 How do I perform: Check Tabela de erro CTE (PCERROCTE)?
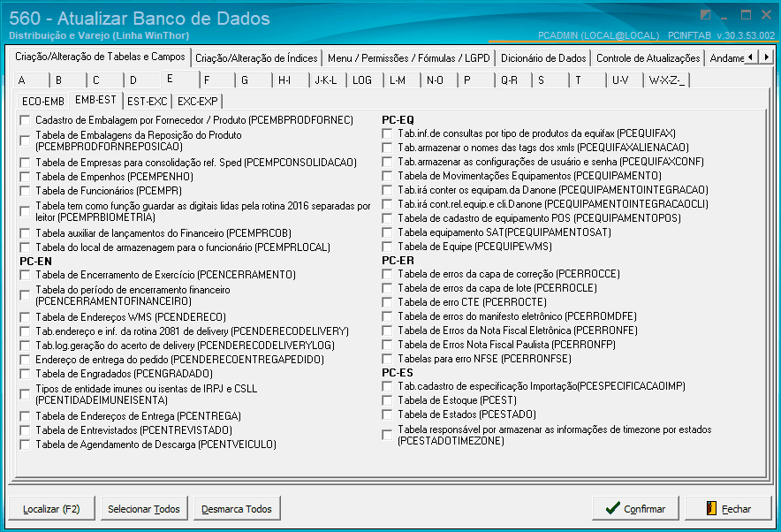click(387, 302)
